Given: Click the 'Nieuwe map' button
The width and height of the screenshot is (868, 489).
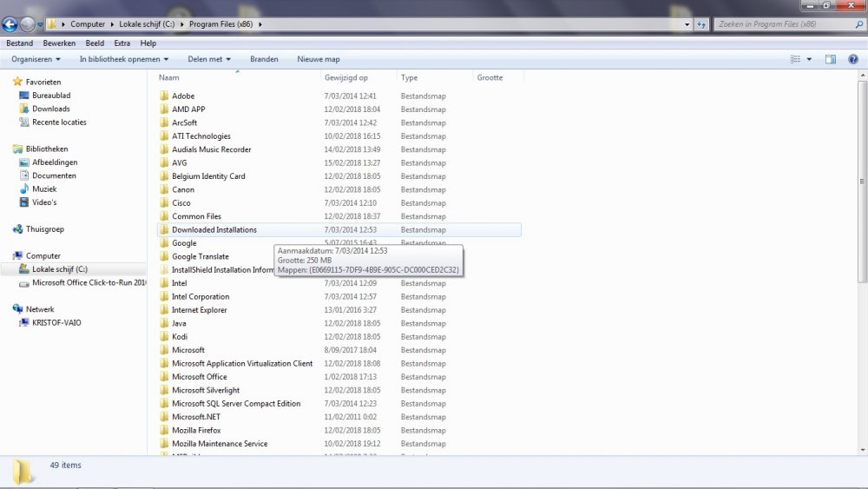Looking at the screenshot, I should (319, 59).
